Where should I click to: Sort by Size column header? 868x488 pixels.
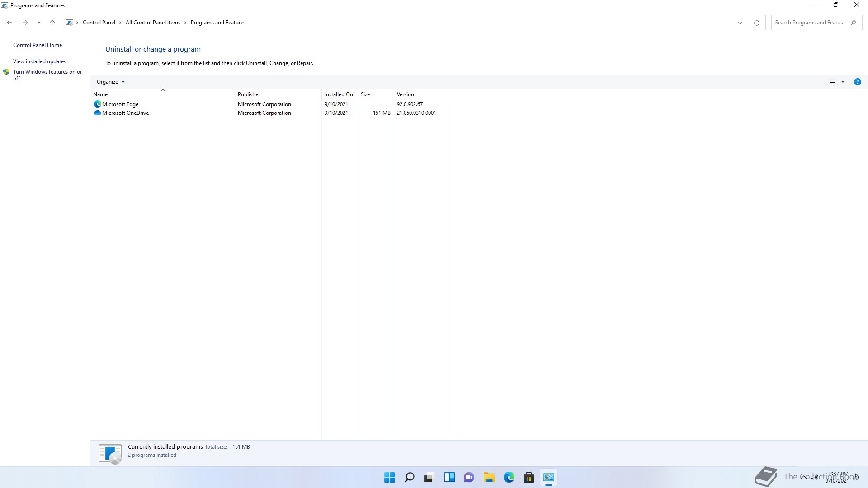click(x=376, y=94)
